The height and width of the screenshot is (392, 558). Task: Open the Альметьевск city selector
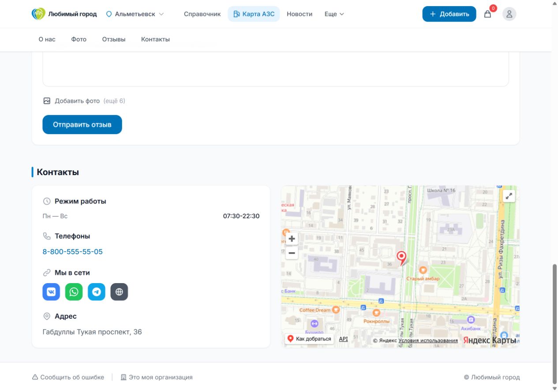pyautogui.click(x=135, y=14)
